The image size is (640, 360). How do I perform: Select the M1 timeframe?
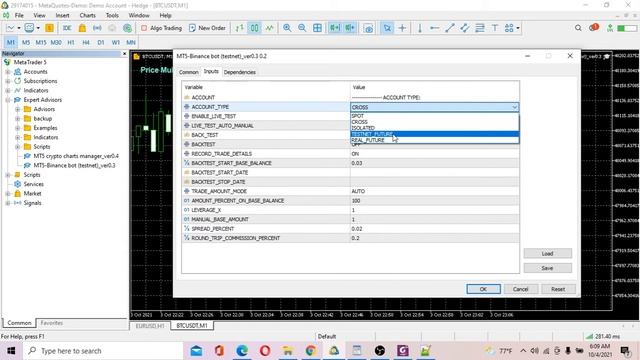tap(11, 42)
